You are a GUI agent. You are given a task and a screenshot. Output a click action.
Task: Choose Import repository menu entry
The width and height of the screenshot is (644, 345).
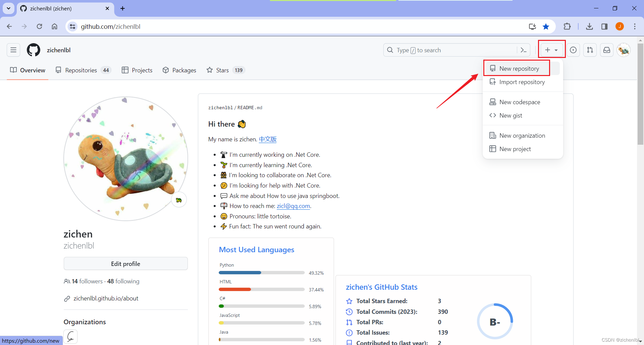523,82
